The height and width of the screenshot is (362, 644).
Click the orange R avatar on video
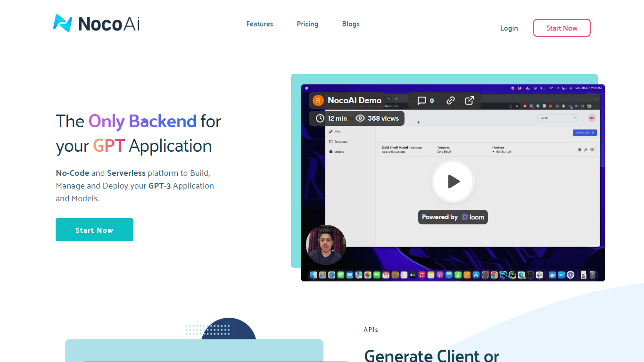(318, 100)
